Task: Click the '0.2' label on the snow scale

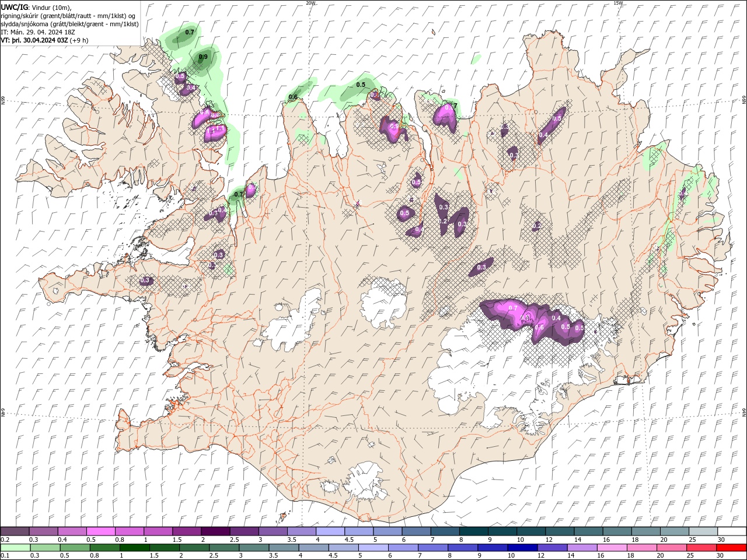Action: [x=5, y=540]
